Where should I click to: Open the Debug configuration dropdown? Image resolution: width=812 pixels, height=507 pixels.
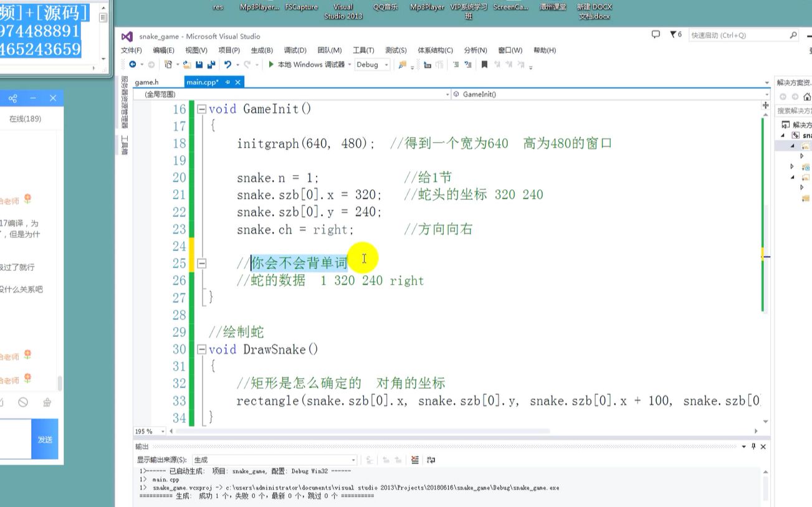click(x=373, y=64)
